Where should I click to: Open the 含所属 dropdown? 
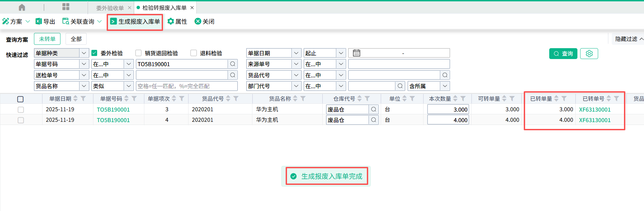[445, 86]
